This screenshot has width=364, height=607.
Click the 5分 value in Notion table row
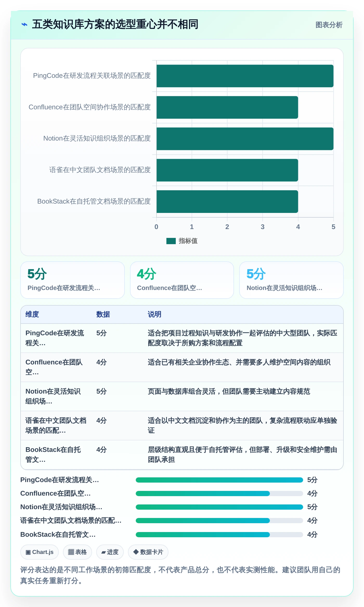(x=101, y=391)
